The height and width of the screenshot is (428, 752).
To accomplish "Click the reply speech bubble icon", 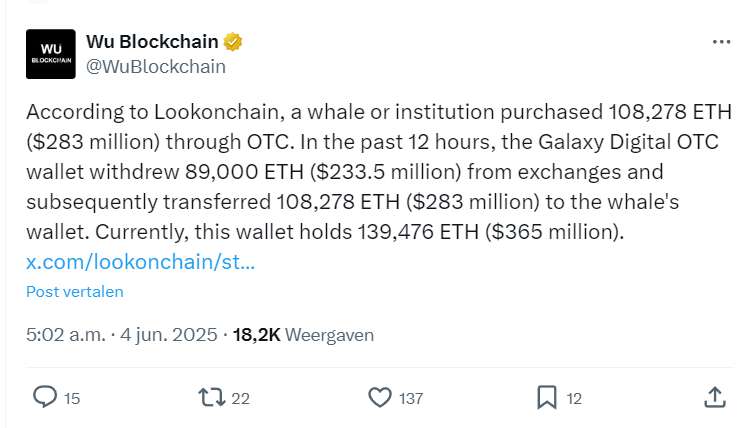I will (45, 397).
